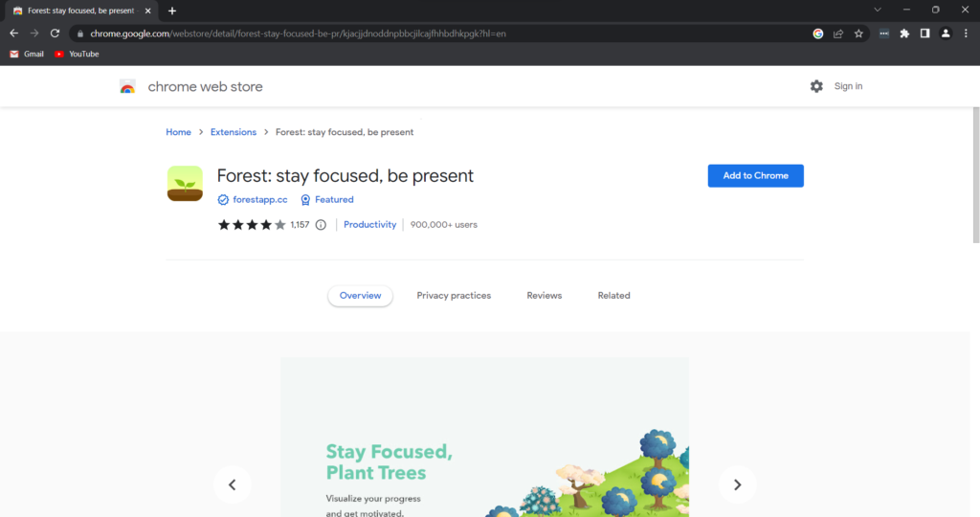Click Sign in
The image size is (980, 517).
848,86
